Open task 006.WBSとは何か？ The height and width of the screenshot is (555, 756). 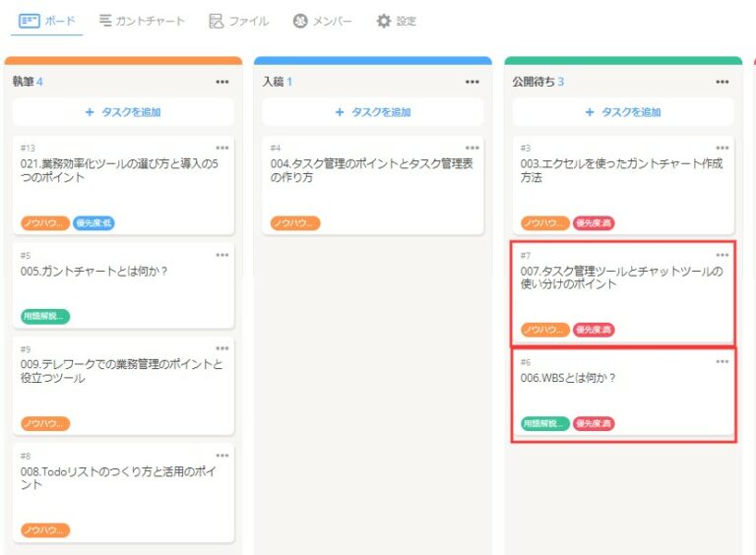[568, 378]
